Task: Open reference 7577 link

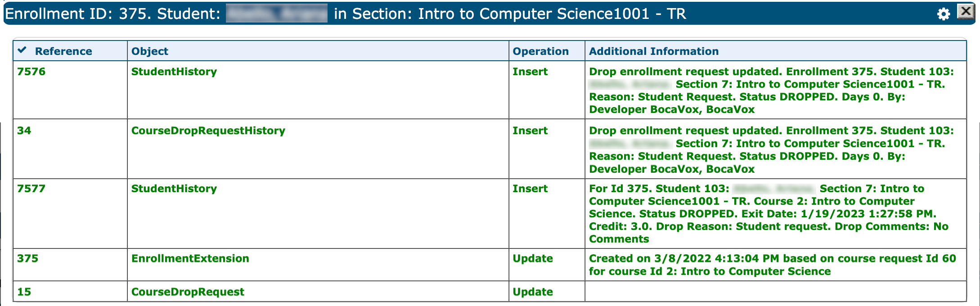Action: point(31,189)
